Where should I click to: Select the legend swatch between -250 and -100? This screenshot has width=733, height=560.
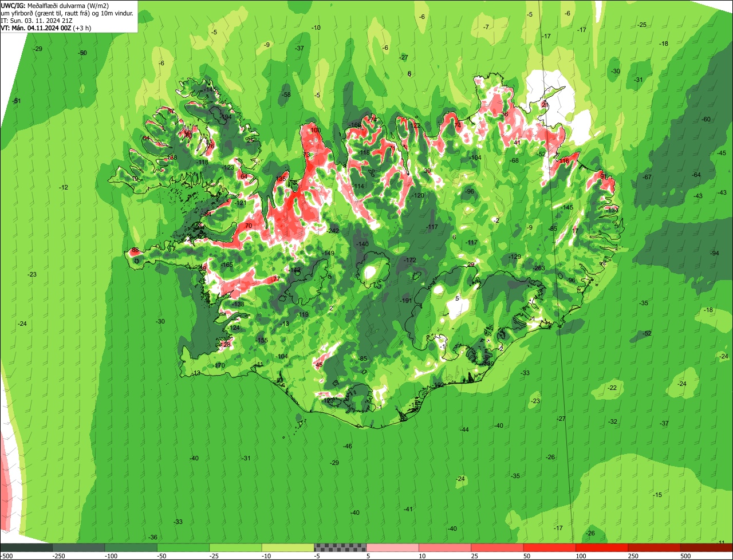click(x=79, y=547)
